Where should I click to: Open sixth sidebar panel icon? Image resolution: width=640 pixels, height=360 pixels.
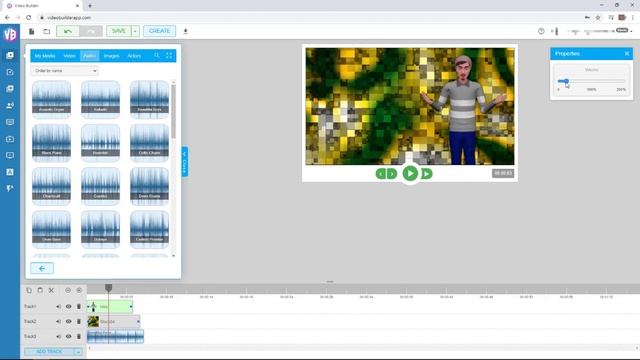click(x=10, y=139)
